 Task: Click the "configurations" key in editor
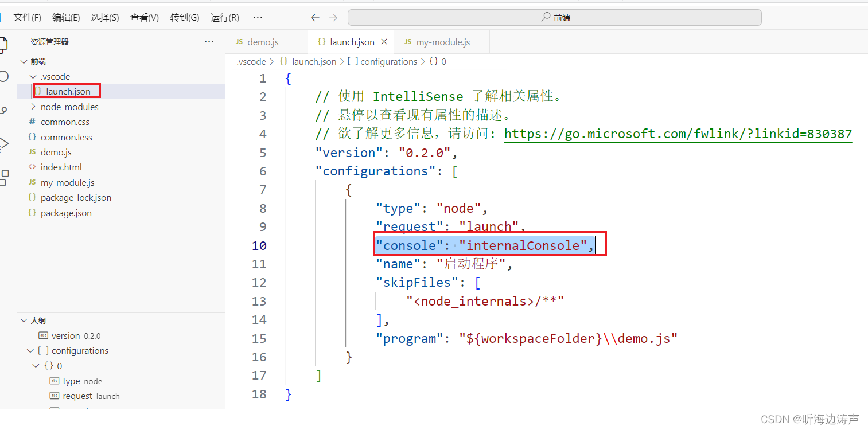tap(375, 171)
